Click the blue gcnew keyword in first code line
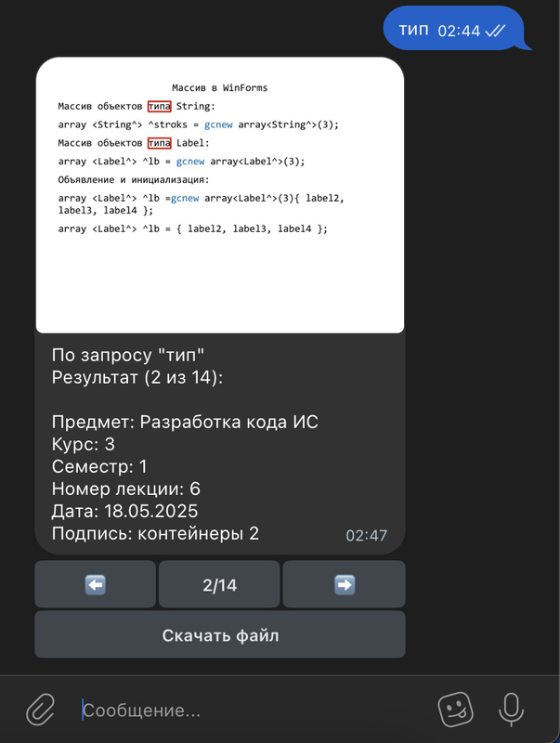The width and height of the screenshot is (560, 743). (x=218, y=124)
